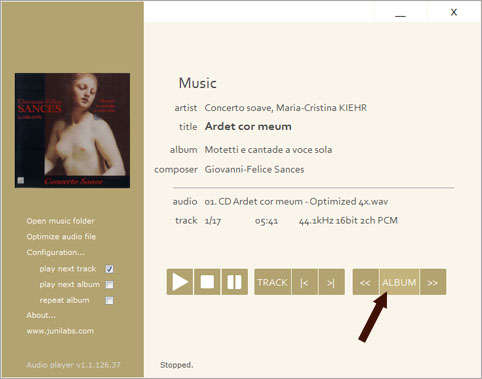Stop playback with the square Stop button
Viewport: 482px width, 379px height.
click(x=207, y=282)
